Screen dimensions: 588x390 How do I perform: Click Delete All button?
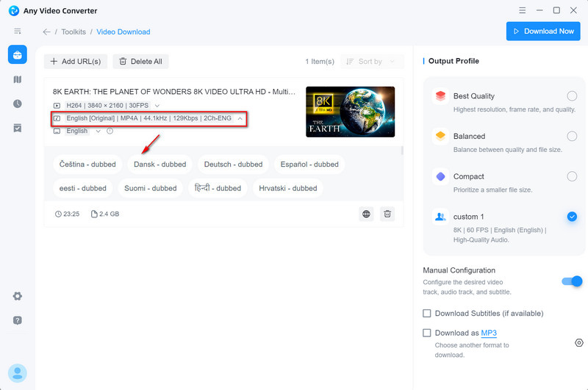140,62
